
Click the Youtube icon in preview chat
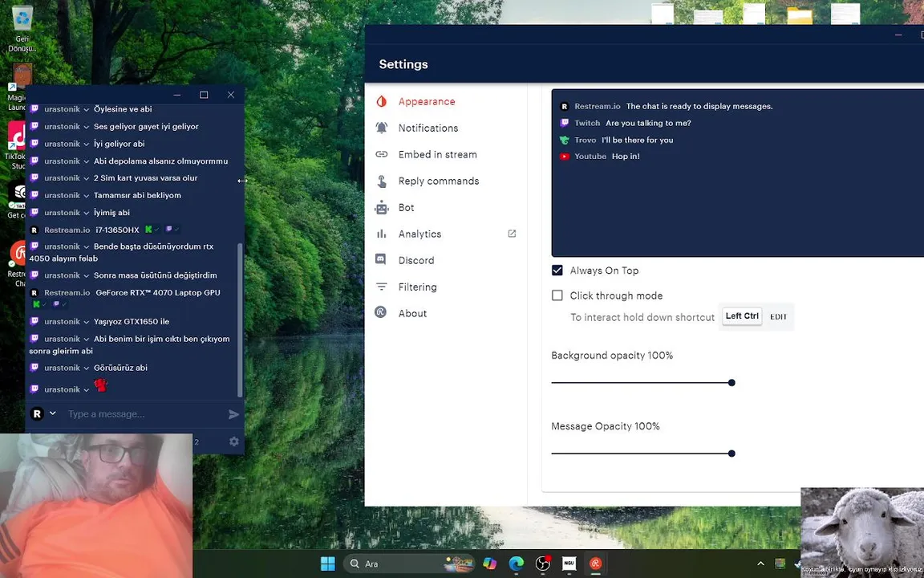[x=564, y=157]
